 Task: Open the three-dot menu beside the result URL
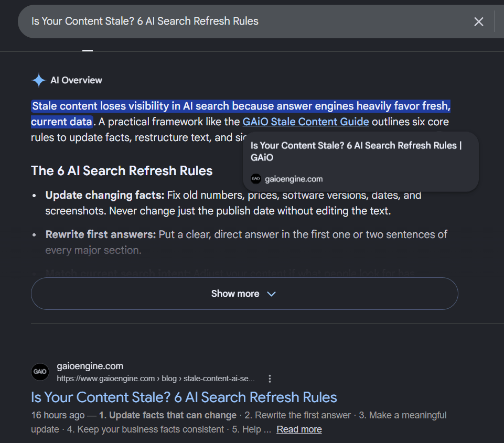click(x=270, y=379)
